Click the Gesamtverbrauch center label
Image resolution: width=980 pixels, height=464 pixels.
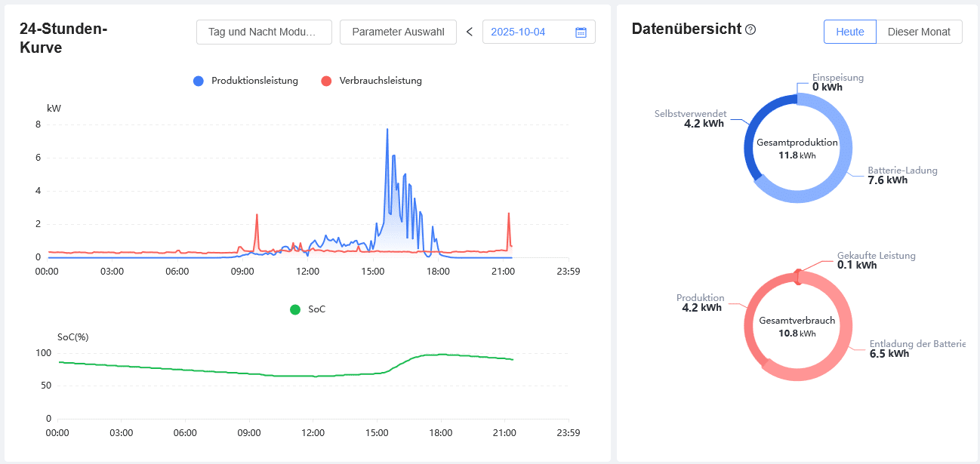pyautogui.click(x=797, y=321)
